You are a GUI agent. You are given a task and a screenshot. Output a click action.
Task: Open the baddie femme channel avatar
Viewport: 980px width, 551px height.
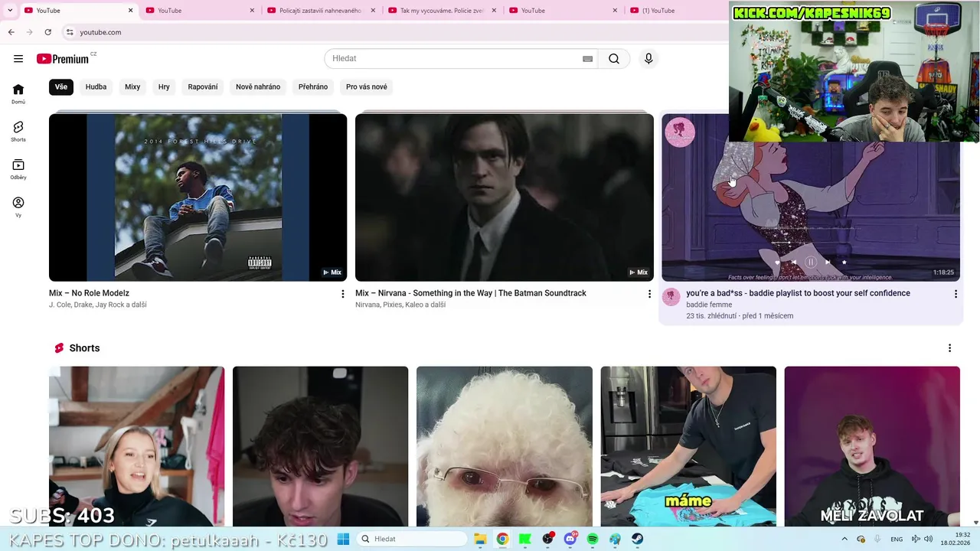pyautogui.click(x=671, y=297)
